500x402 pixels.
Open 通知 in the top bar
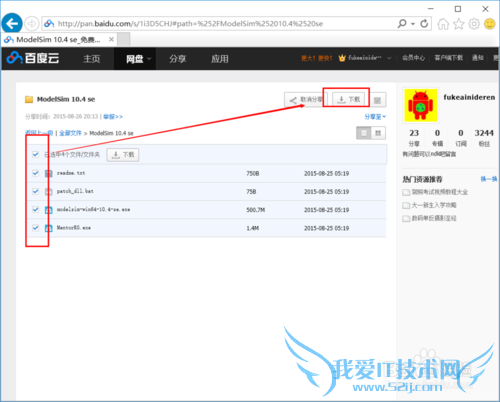pos(478,58)
